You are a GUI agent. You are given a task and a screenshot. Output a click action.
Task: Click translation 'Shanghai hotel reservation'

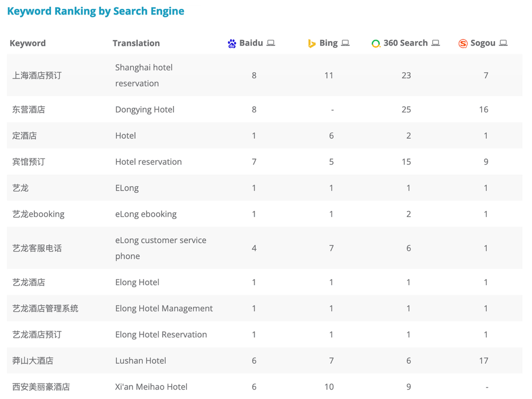(144, 75)
